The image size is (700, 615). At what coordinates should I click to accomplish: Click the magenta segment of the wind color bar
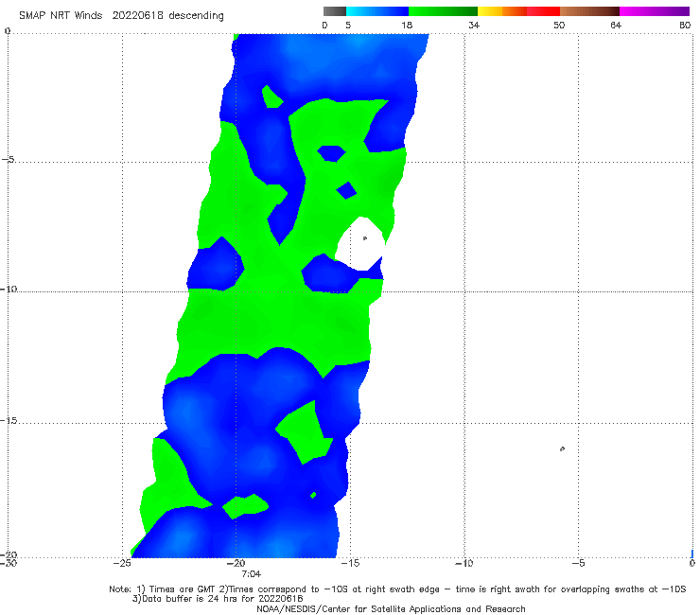tap(655, 11)
